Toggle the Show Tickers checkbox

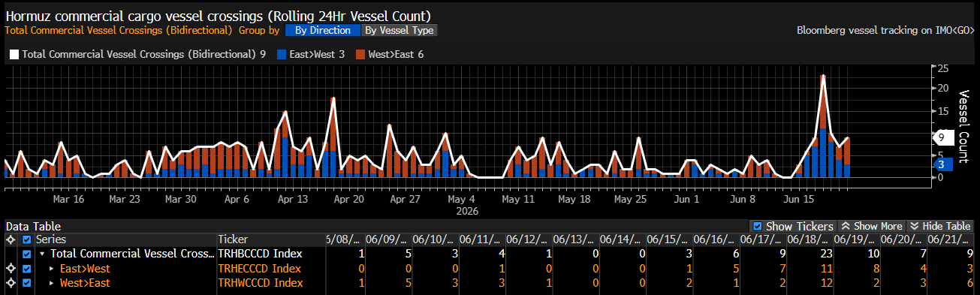757,226
